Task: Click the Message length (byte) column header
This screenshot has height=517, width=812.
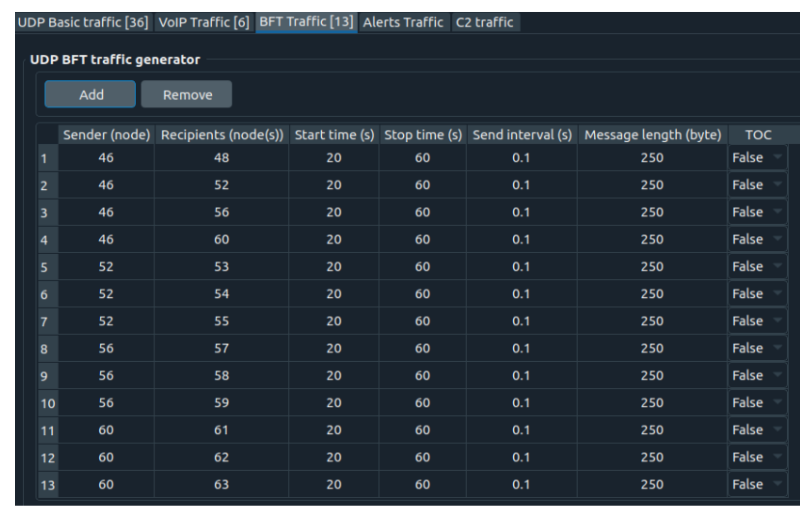Action: pyautogui.click(x=653, y=135)
